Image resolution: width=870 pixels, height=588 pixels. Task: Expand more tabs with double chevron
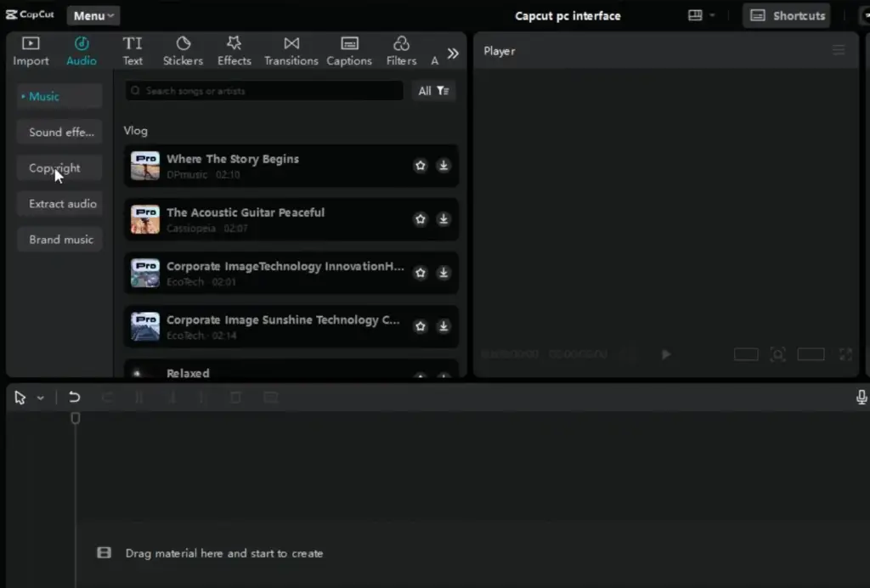(453, 54)
